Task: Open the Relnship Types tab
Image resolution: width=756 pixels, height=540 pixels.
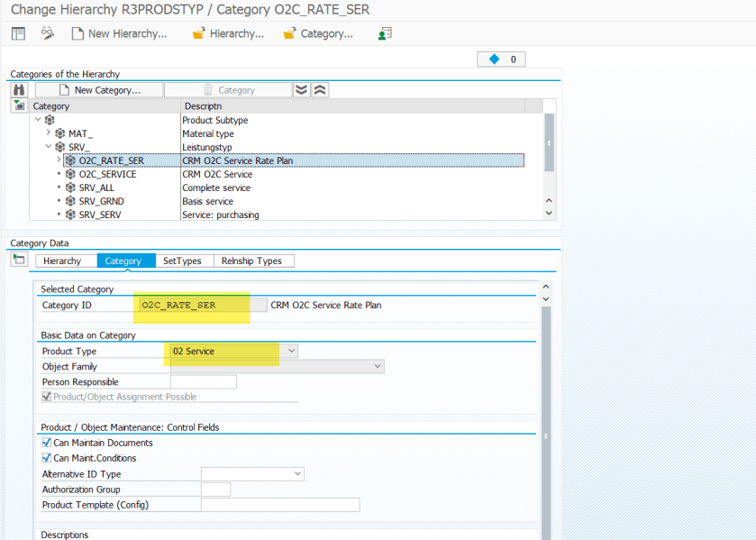Action: [x=252, y=261]
